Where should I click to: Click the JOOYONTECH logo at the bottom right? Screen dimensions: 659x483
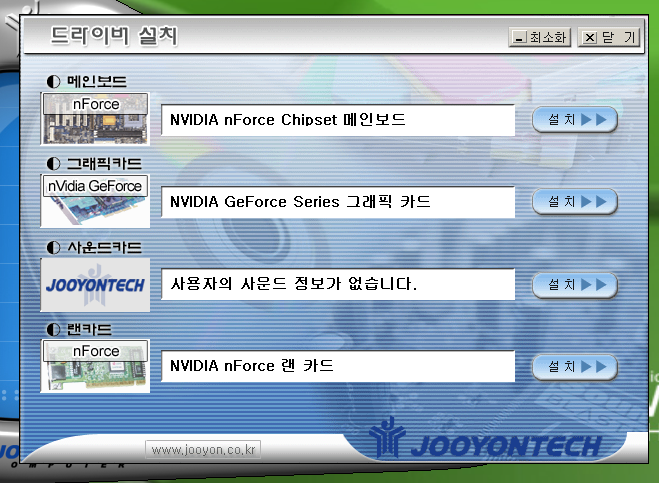point(485,438)
